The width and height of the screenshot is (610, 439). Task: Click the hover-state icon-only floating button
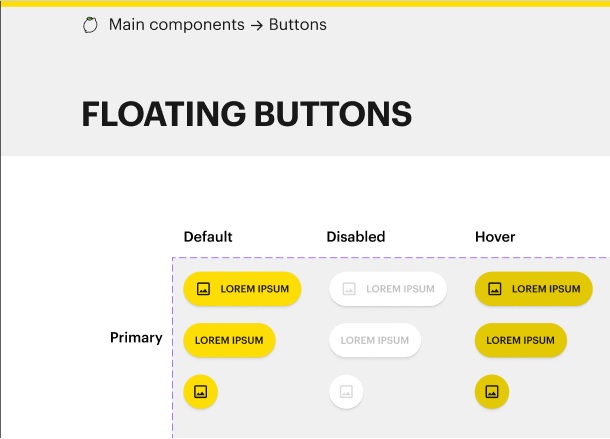tap(492, 391)
